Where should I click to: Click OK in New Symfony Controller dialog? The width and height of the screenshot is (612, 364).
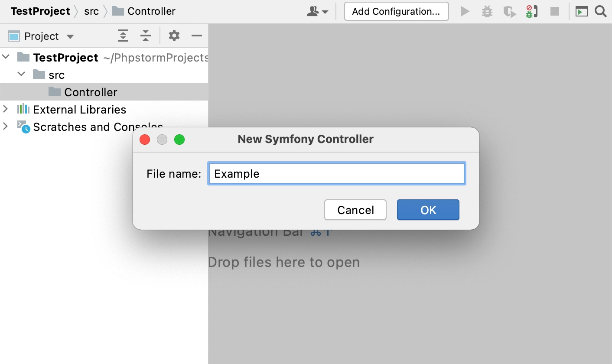[428, 210]
